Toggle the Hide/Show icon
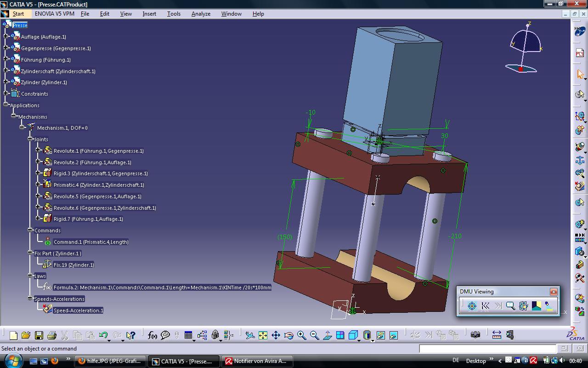 click(x=380, y=335)
